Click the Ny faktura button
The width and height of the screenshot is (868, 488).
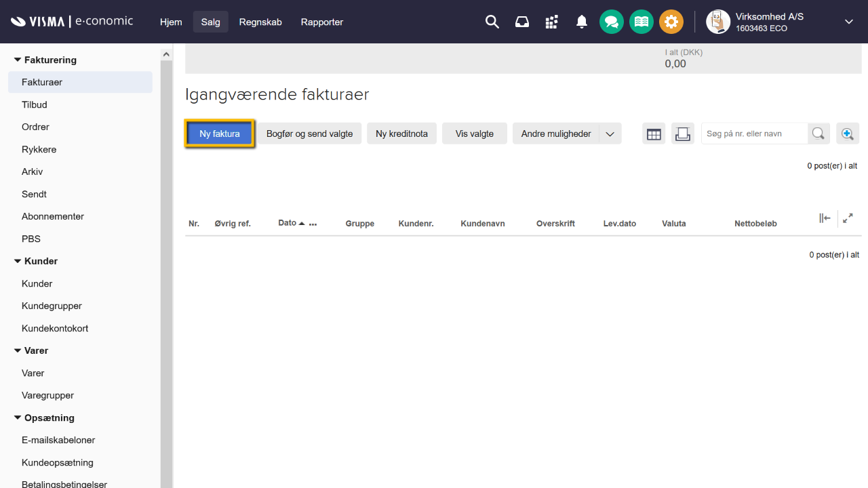coord(220,134)
